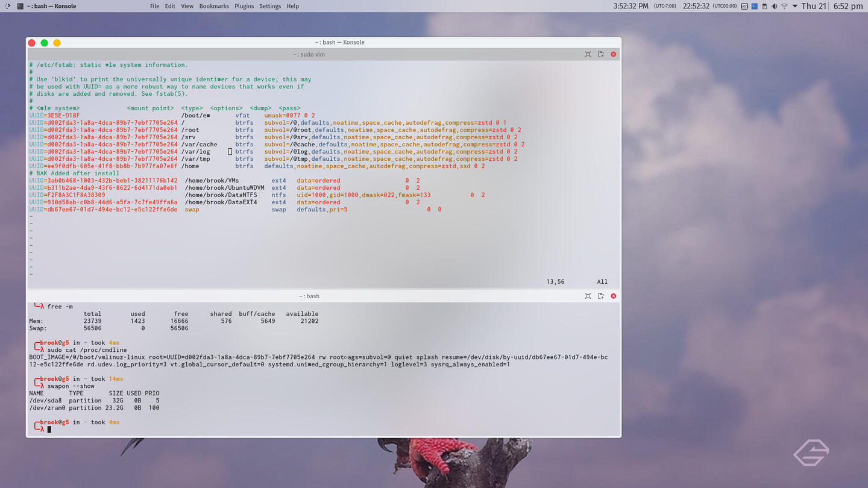Click the 'free -m' command line

[x=60, y=307]
